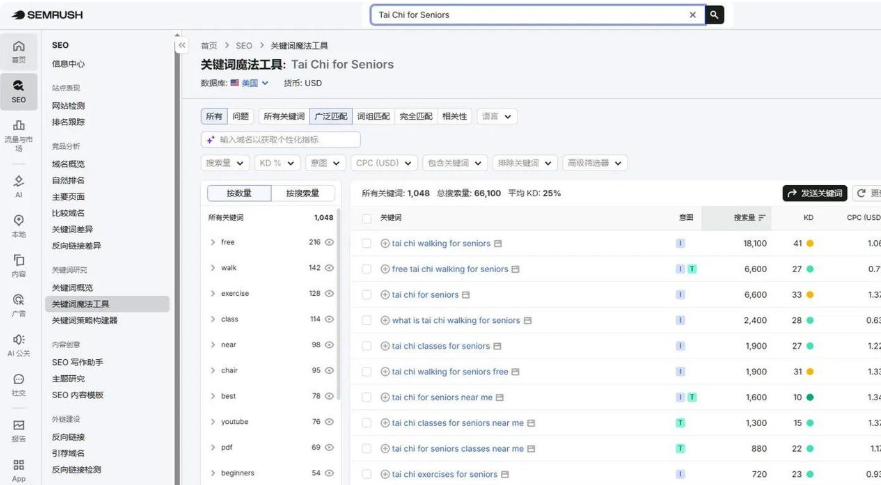Image resolution: width=881 pixels, height=485 pixels.
Task: Click search volume sort icon in header
Action: click(762, 217)
